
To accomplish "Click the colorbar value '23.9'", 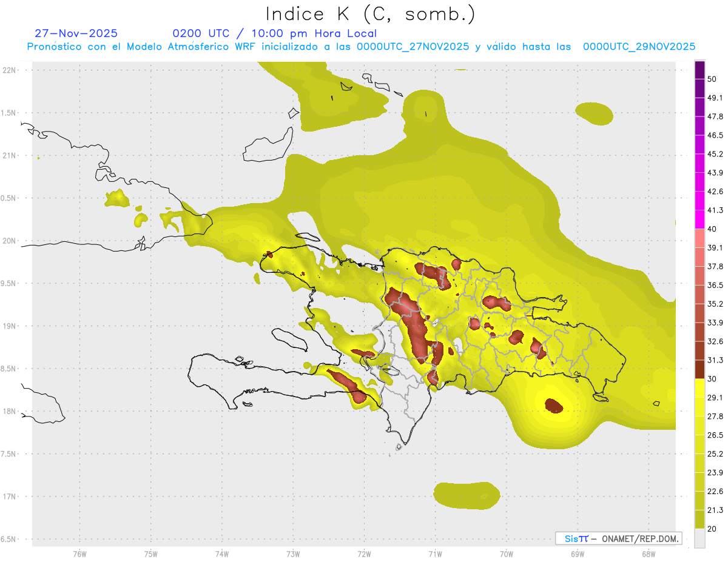I will pos(715,473).
